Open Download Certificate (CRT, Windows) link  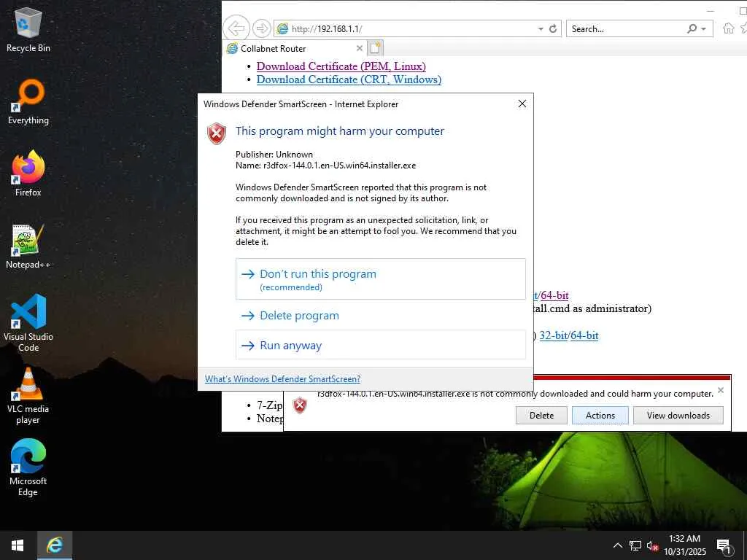[x=349, y=79]
